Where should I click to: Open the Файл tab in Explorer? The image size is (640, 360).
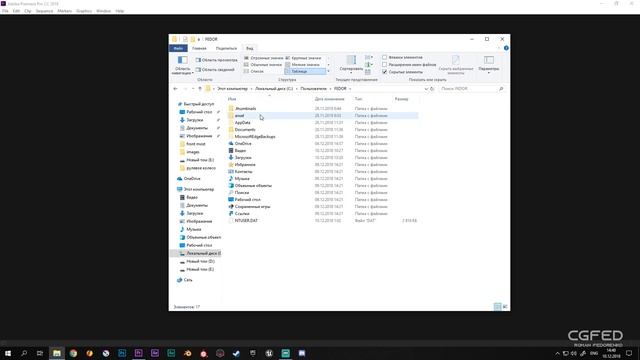(x=178, y=48)
